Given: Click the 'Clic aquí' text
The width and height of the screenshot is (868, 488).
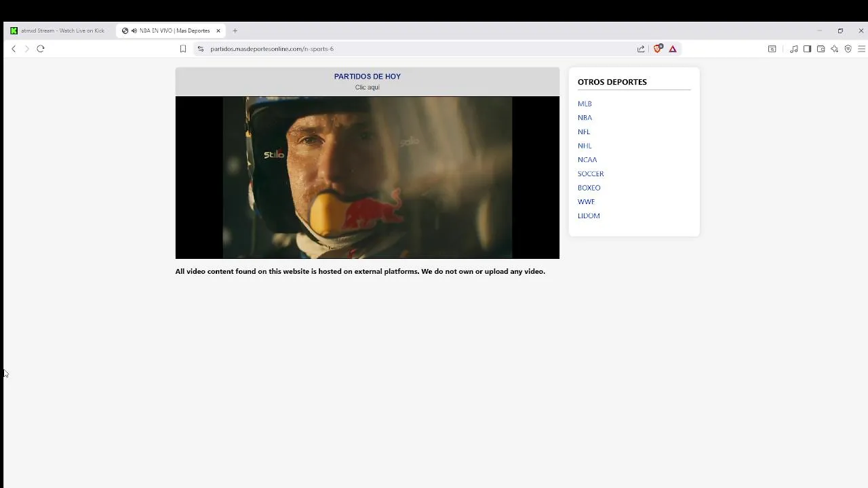Looking at the screenshot, I should point(368,87).
